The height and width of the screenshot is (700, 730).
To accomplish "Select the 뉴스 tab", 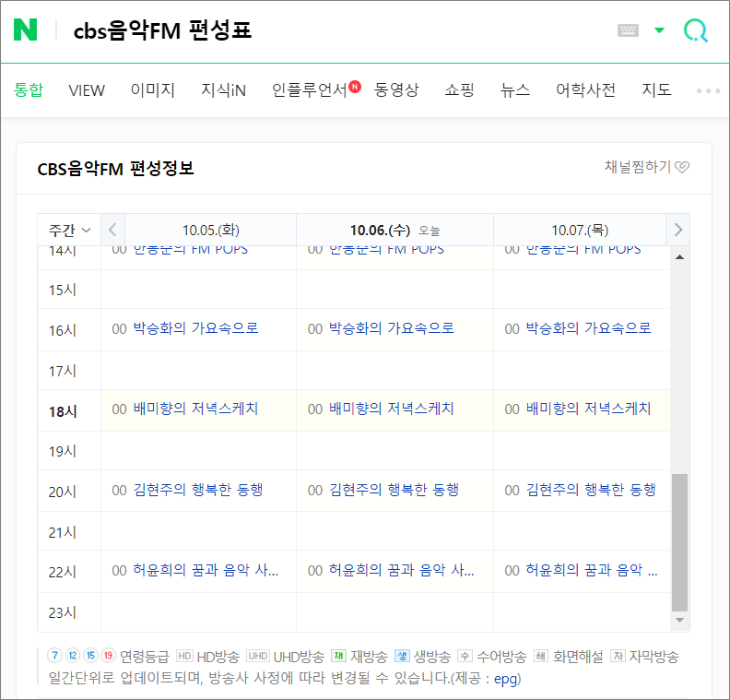I will click(515, 89).
